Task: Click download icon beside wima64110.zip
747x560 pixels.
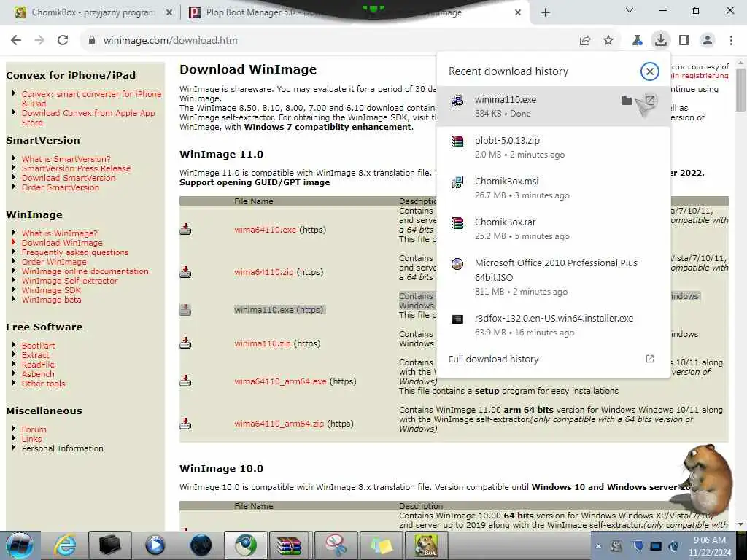Action: pos(185,272)
